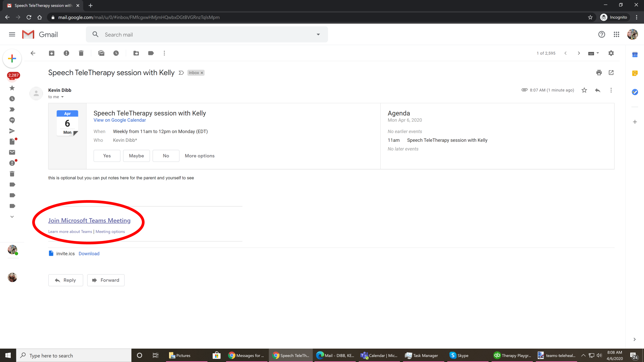Screen dimensions: 644x362
Task: Open Starred in left sidebar
Action: click(x=12, y=88)
